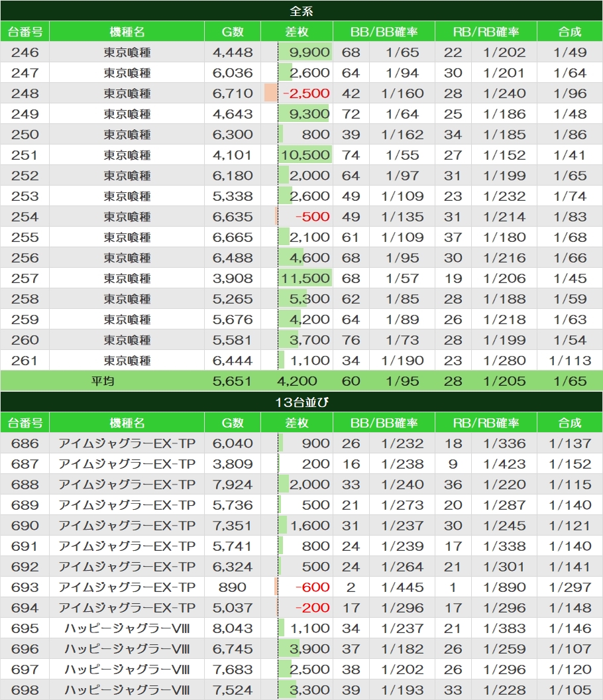The height and width of the screenshot is (700, 603).
Task: Click the 全系 section title bar
Action: pyautogui.click(x=301, y=11)
